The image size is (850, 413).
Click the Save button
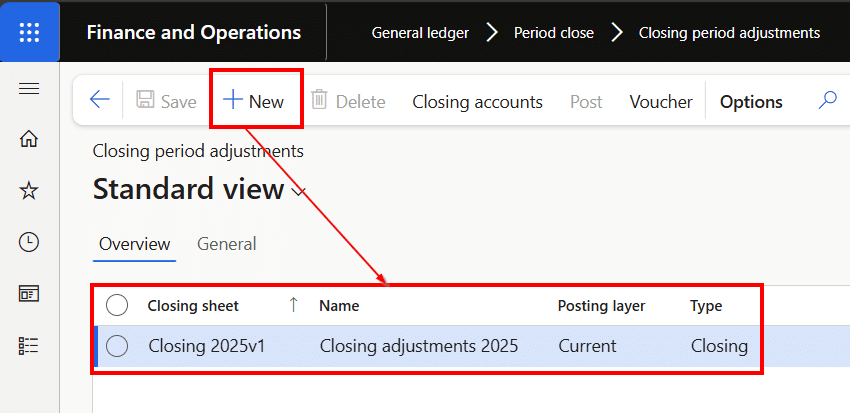166,101
